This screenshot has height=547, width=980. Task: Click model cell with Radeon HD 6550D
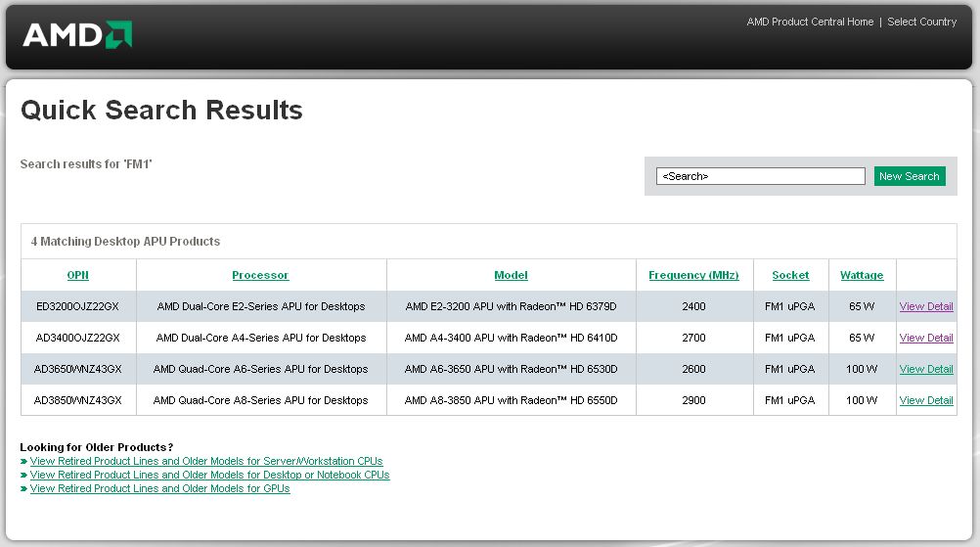511,400
